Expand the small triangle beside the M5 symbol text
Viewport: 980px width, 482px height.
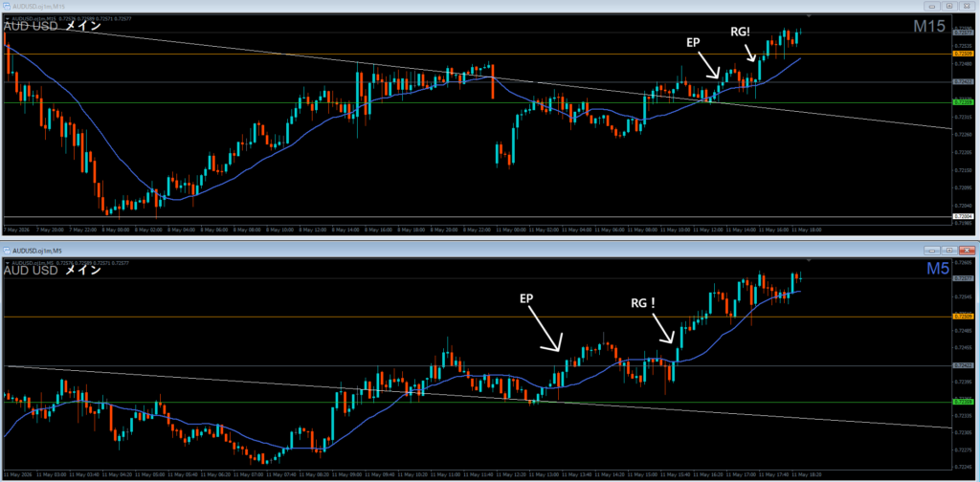point(7,264)
